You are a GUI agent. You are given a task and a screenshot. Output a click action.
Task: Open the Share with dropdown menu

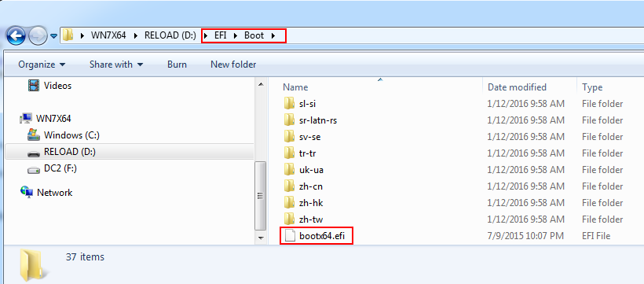click(x=116, y=65)
